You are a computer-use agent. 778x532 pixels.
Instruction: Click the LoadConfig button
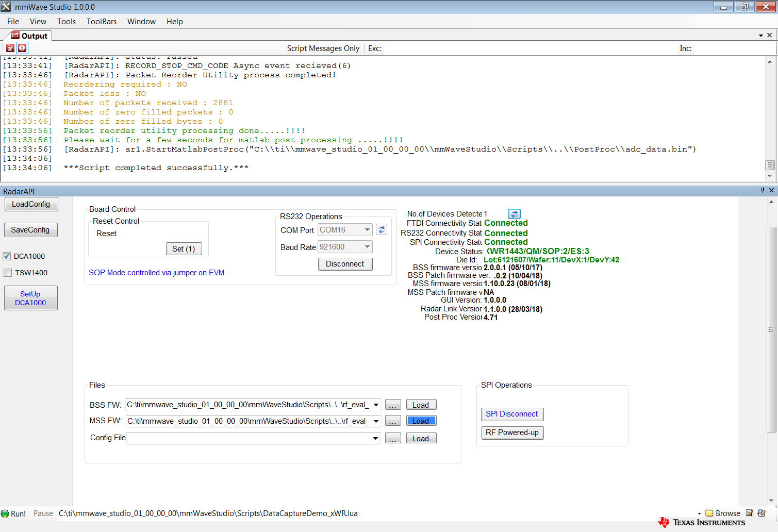click(31, 204)
